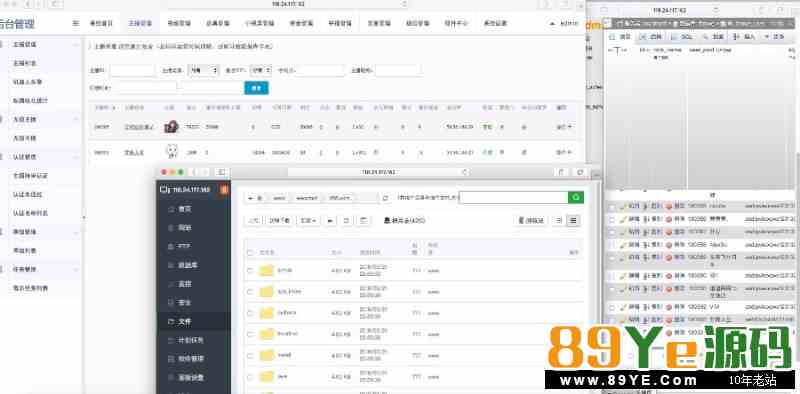Click the back arrow in file path bar
The image size is (800, 394).
pos(251,198)
